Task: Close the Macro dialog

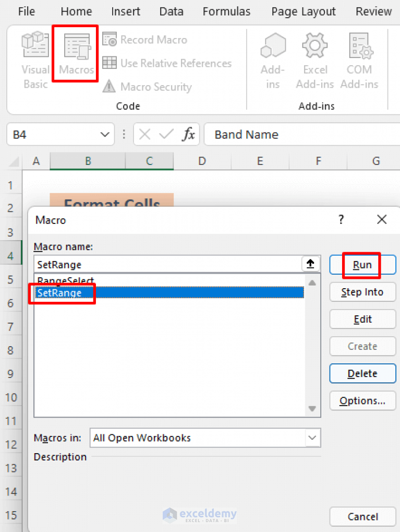Action: point(382,219)
